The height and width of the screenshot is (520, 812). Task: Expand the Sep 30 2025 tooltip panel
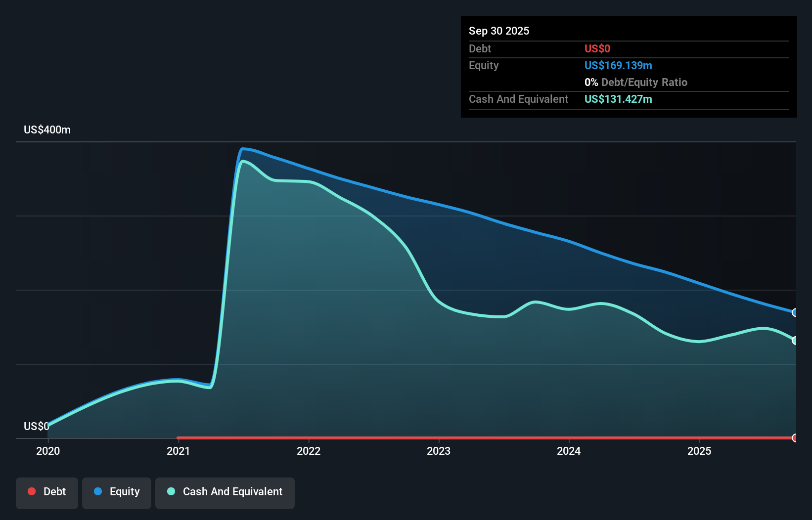(x=499, y=31)
